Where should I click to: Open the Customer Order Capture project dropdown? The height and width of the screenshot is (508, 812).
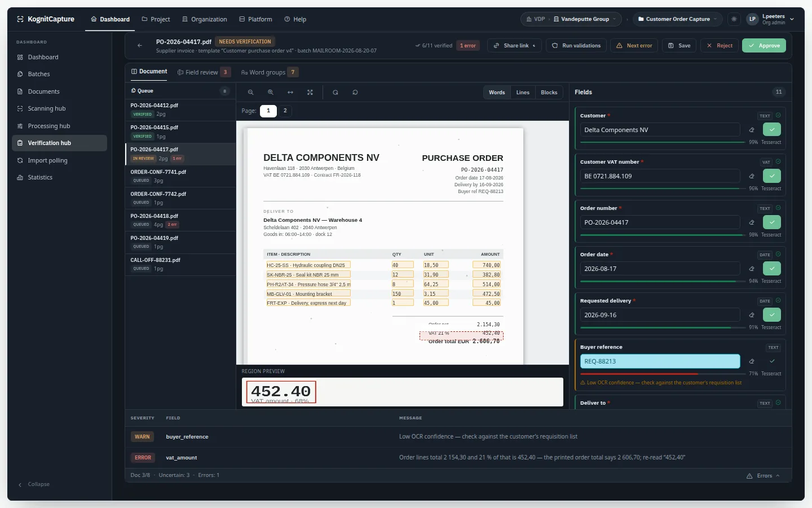[678, 19]
